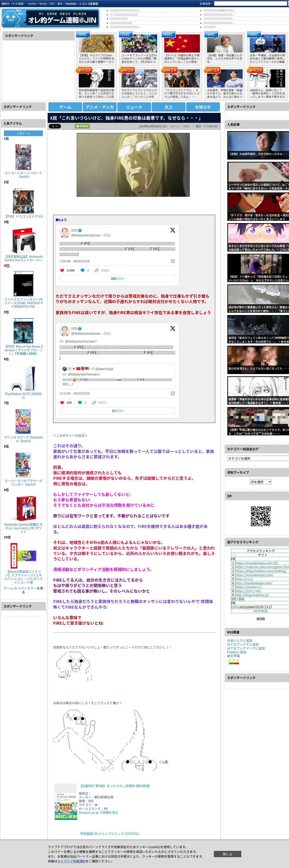
Task: Open Feedlyに追加 link
Action: point(237,652)
